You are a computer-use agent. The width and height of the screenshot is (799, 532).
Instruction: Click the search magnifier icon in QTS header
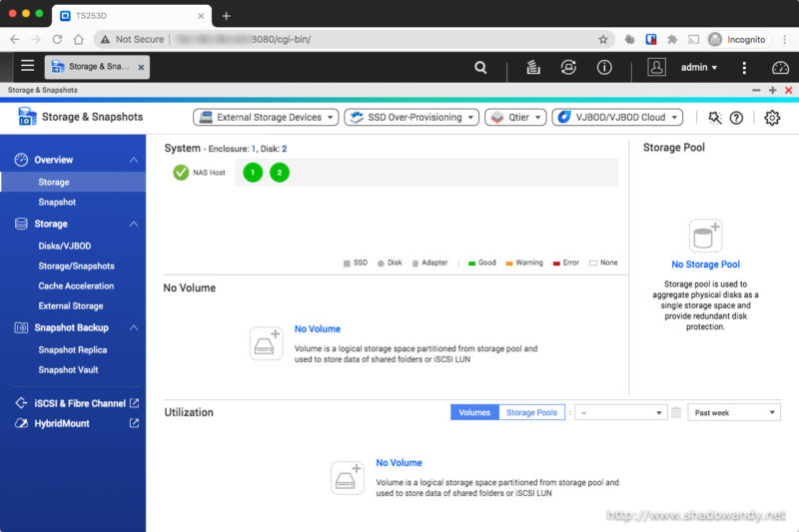(x=480, y=67)
